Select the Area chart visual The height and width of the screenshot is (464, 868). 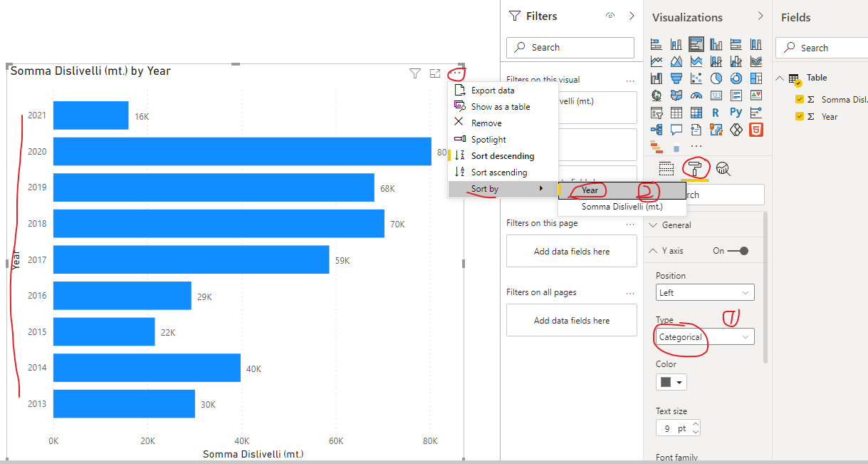[676, 61]
